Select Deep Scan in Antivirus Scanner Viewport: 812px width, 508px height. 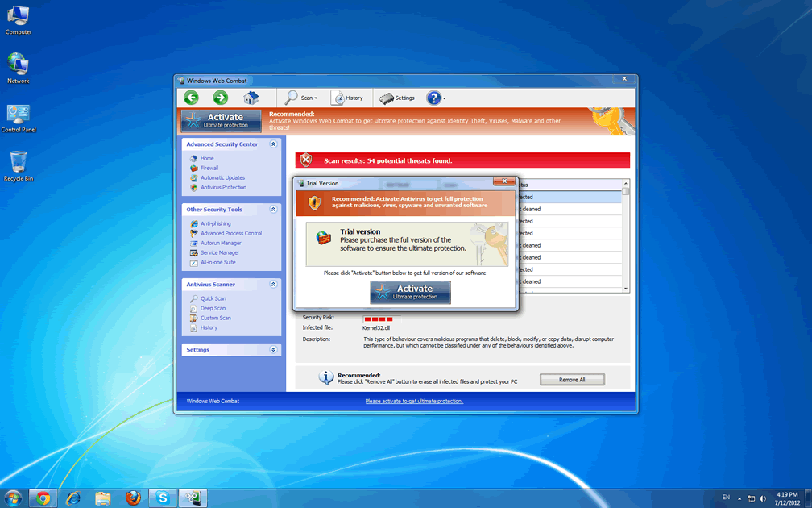click(213, 308)
